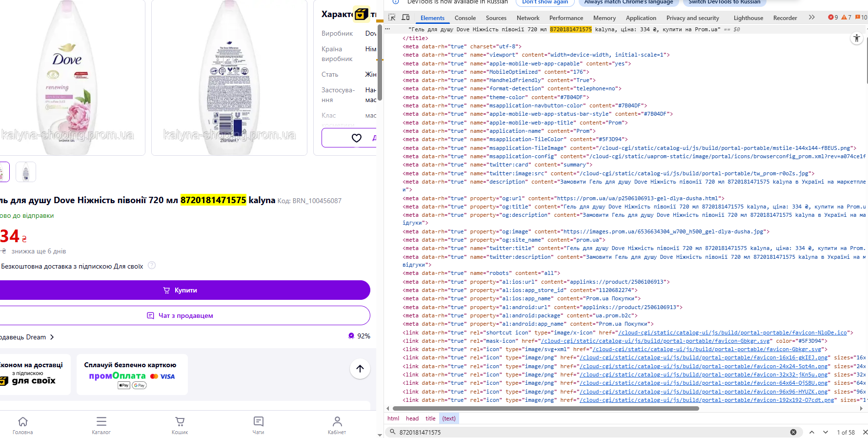Click the Dove bottle front image
The width and height of the screenshot is (868, 438).
click(x=68, y=78)
